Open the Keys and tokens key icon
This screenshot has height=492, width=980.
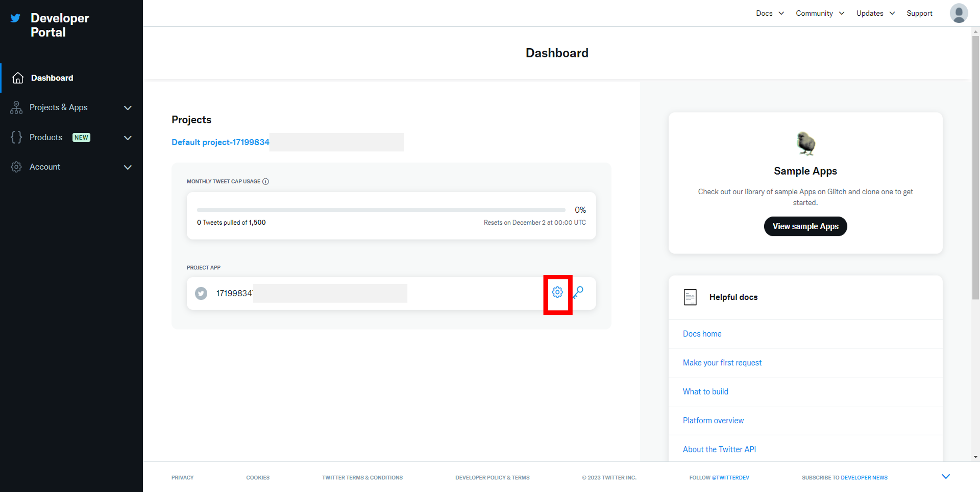point(578,292)
